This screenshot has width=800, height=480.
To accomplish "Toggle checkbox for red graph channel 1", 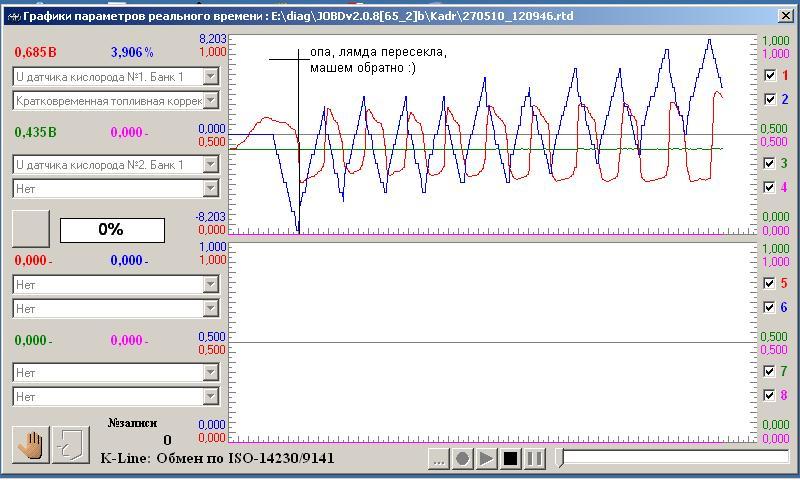I will tap(769, 76).
